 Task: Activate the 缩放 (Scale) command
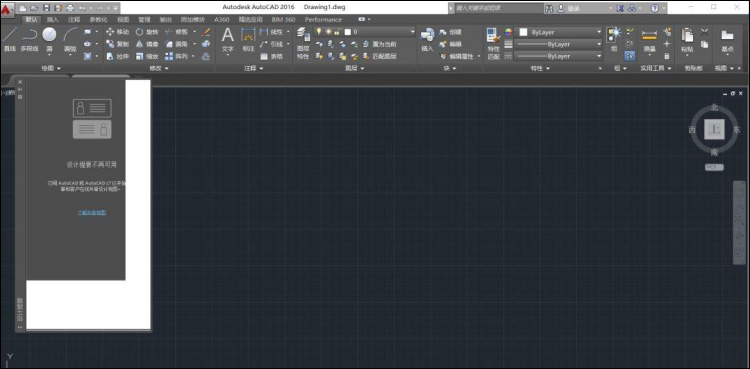click(147, 56)
